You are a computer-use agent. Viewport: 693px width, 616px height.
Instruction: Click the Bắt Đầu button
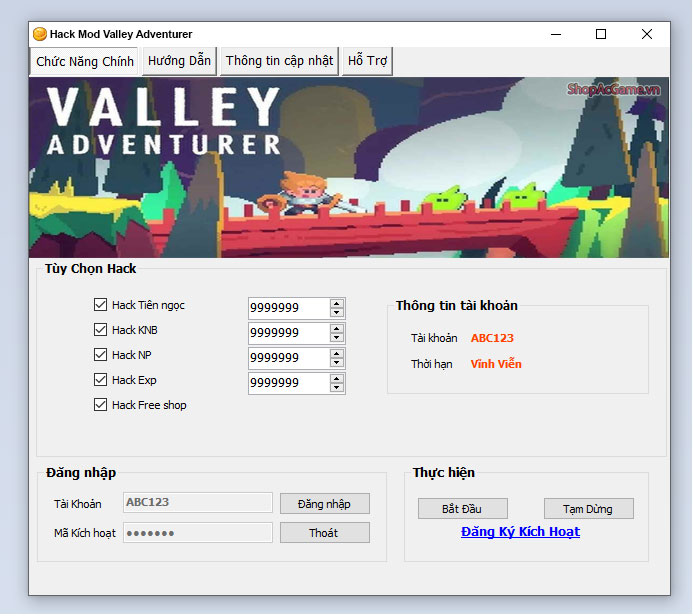(x=463, y=509)
